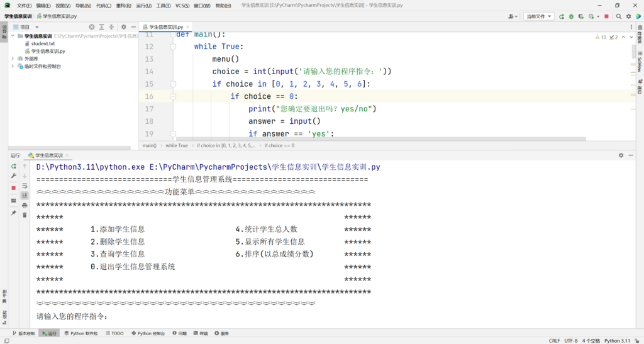
Task: Open the 问题 problems tool window
Action: click(180, 333)
